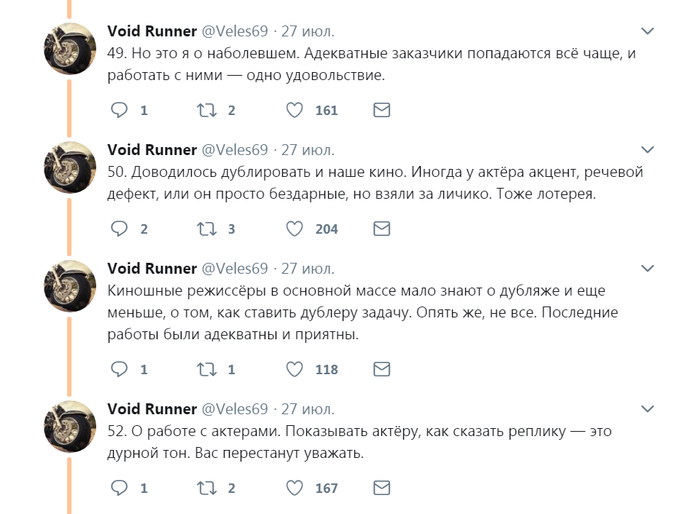This screenshot has width=700, height=514.
Task: Open more options for tweet 49
Action: point(649,31)
